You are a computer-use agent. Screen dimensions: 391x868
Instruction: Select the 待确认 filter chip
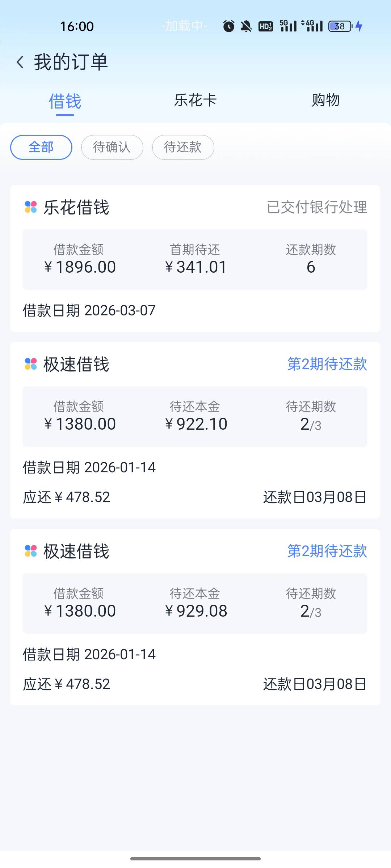pyautogui.click(x=112, y=147)
